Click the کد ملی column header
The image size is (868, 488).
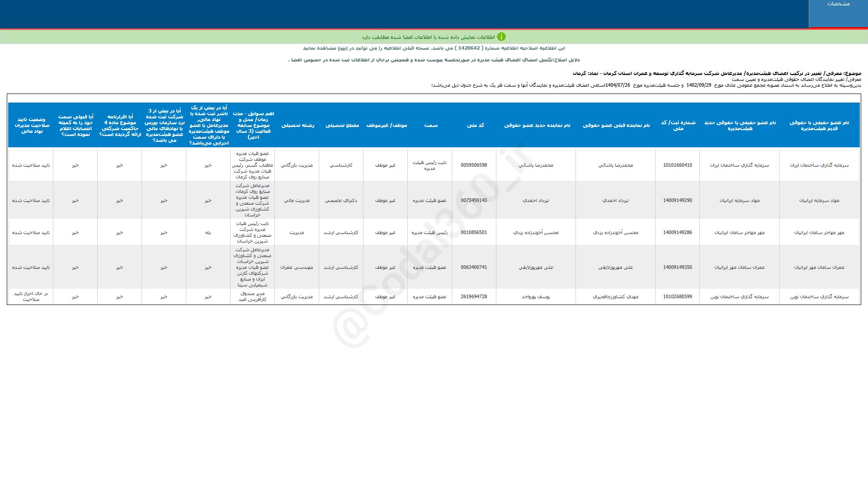click(x=475, y=125)
